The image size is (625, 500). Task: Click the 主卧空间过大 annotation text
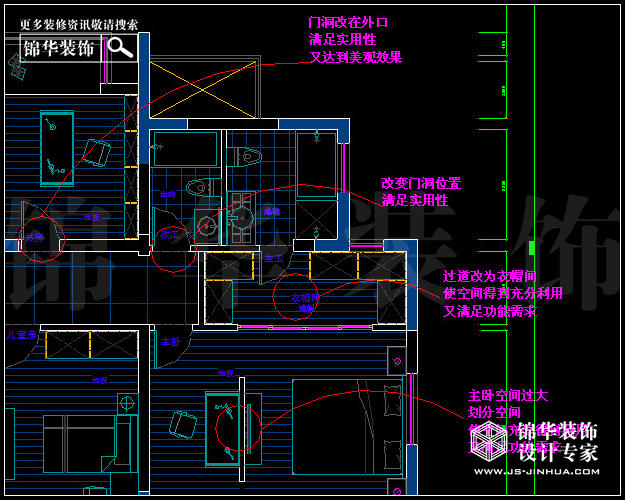tap(507, 395)
